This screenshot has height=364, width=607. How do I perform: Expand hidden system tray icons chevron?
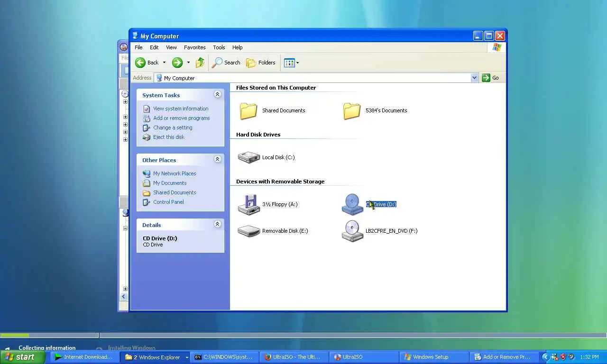coord(545,357)
